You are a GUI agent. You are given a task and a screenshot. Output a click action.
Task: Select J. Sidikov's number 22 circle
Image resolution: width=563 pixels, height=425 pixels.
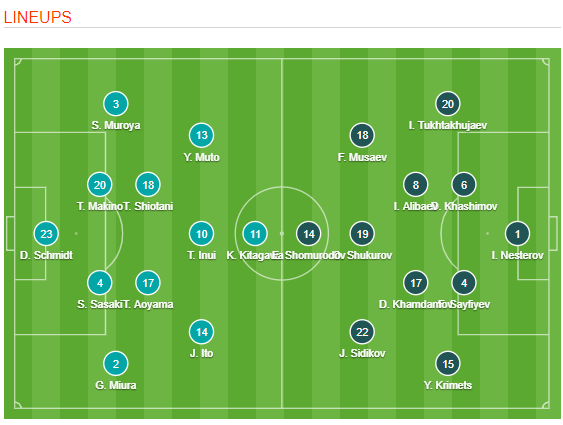(x=362, y=332)
